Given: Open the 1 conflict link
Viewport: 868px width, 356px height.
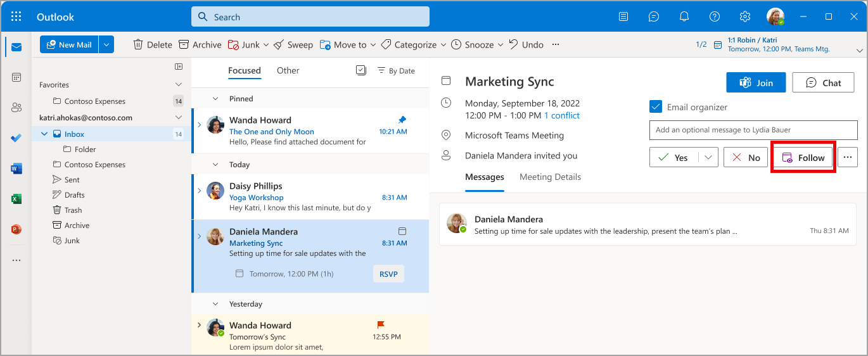Looking at the screenshot, I should (x=561, y=115).
